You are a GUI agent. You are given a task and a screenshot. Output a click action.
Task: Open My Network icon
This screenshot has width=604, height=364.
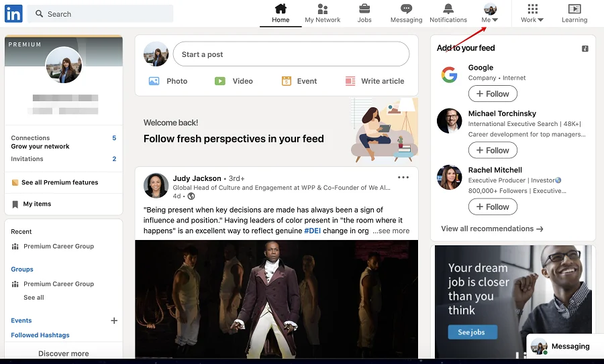[x=322, y=9]
